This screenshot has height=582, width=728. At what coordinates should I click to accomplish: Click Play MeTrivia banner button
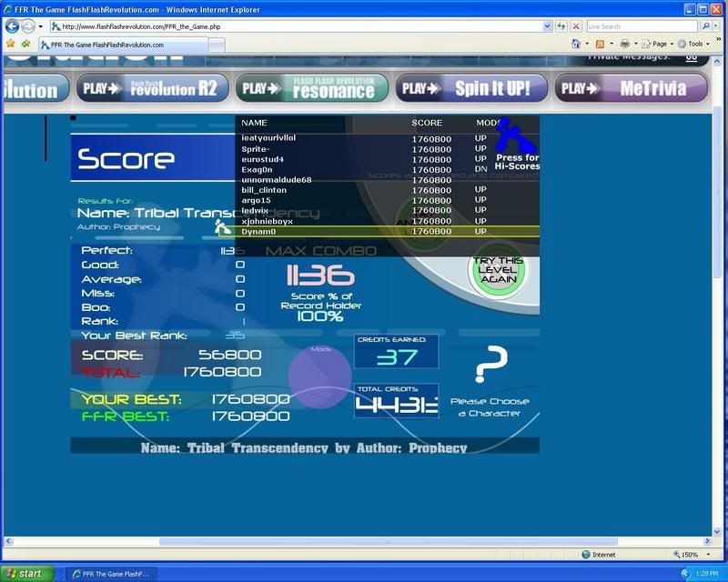pos(632,88)
